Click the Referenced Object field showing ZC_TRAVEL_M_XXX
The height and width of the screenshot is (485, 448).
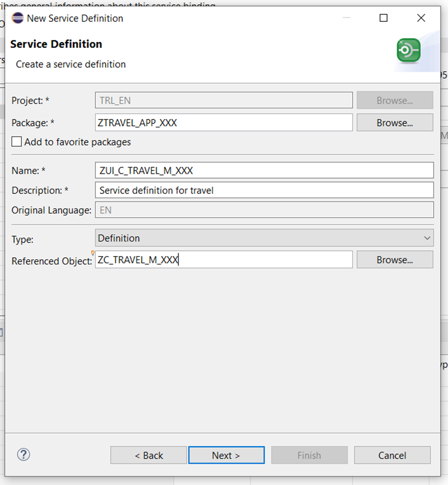[223, 260]
